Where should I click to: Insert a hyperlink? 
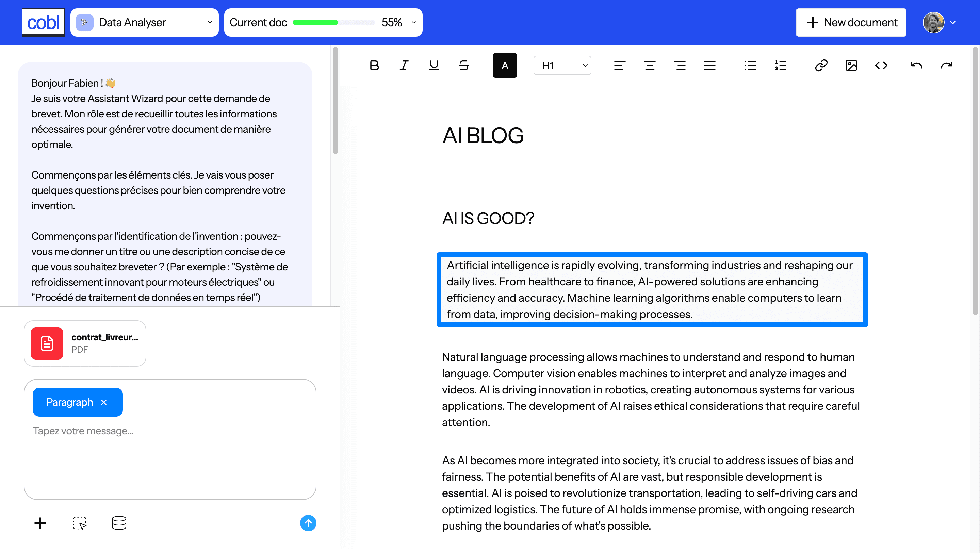tap(821, 65)
